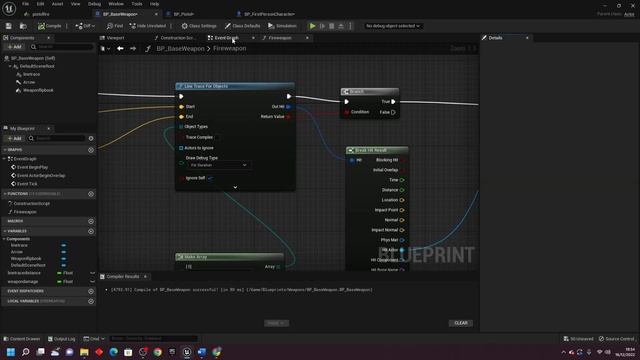This screenshot has width=640, height=360.
Task: Switch to the BP_Pistol tab
Action: 183,14
